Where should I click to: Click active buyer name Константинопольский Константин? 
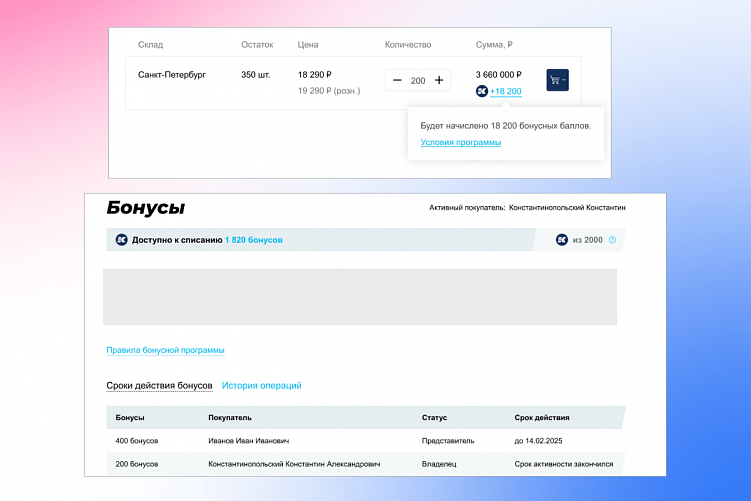point(567,207)
